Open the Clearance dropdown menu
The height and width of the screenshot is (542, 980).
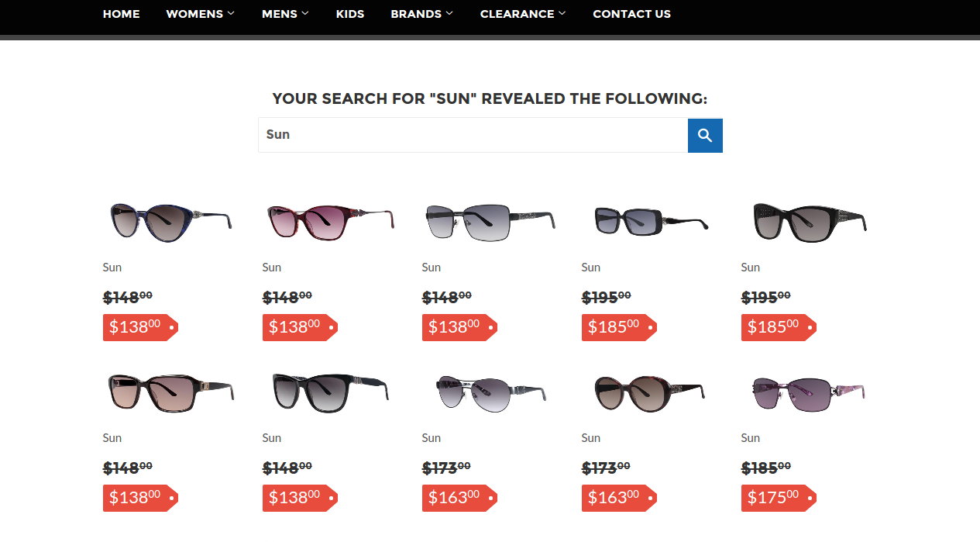click(x=523, y=14)
